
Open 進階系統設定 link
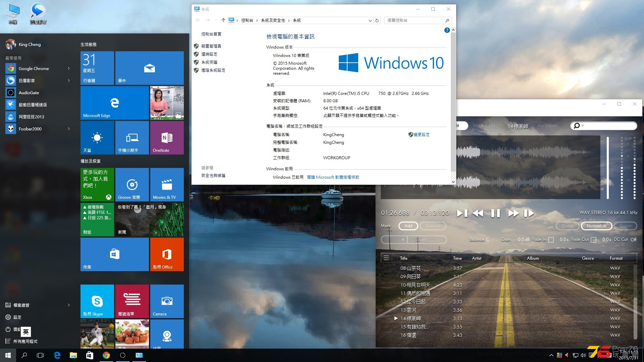pyautogui.click(x=213, y=70)
